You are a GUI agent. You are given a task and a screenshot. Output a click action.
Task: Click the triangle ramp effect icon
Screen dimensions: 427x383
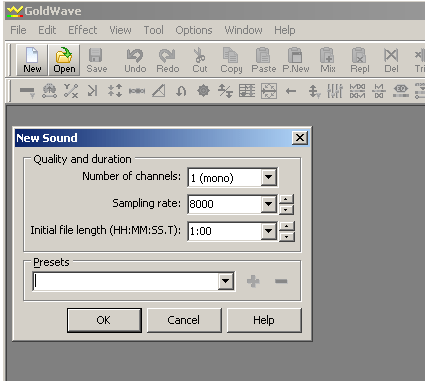pos(159,91)
